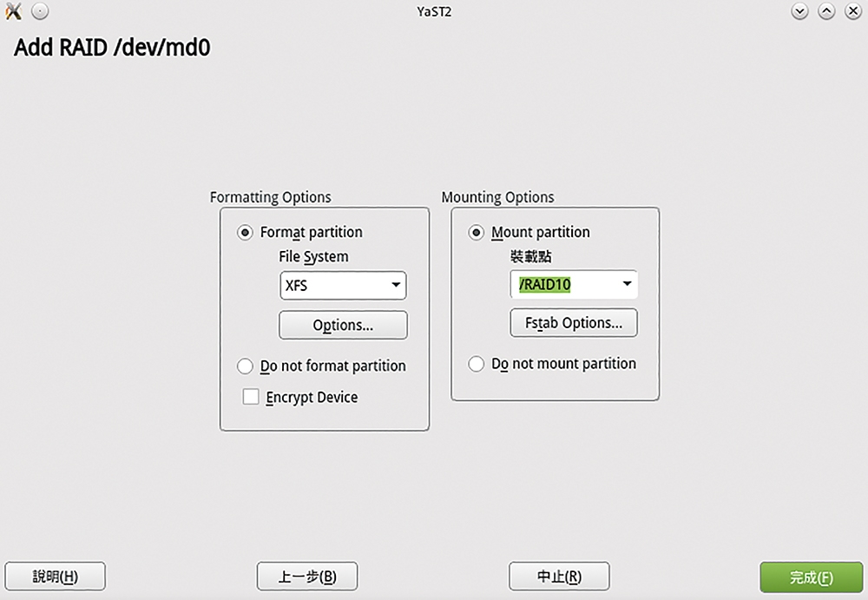Click the YaST X application icon
This screenshot has width=868, height=600.
coord(14,12)
